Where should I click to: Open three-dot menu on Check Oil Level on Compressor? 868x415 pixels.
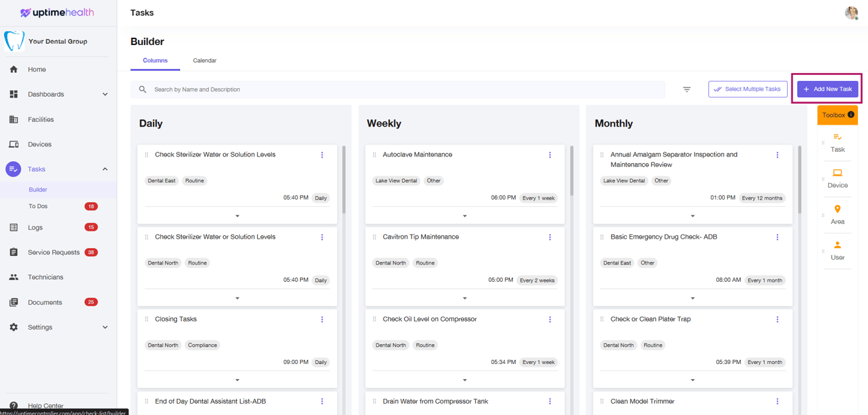point(550,320)
